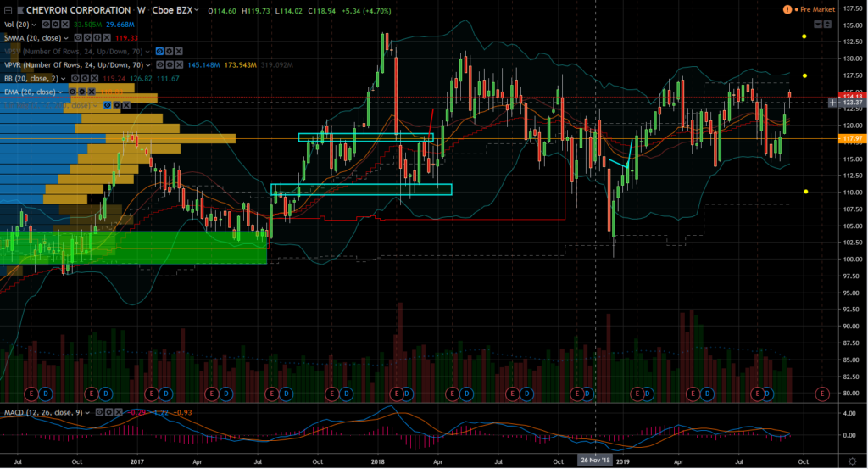This screenshot has height=469, width=868.
Task: Open settings gear for MACD indicator
Action: 108,412
